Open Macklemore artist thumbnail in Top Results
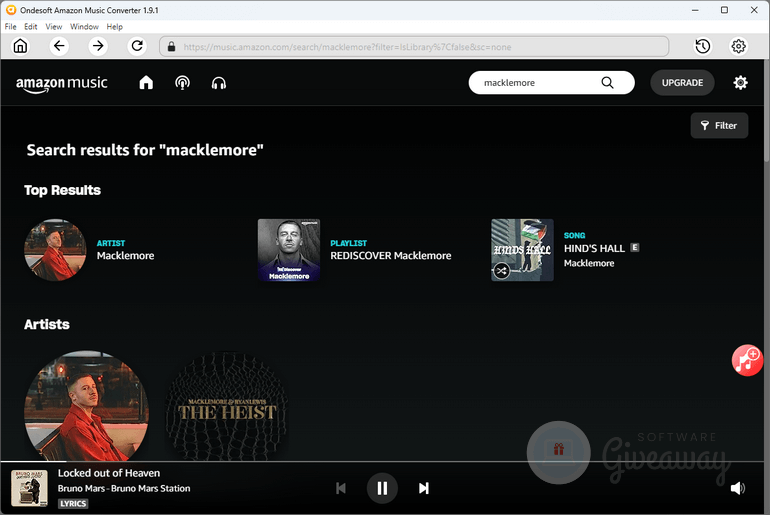 click(x=55, y=250)
